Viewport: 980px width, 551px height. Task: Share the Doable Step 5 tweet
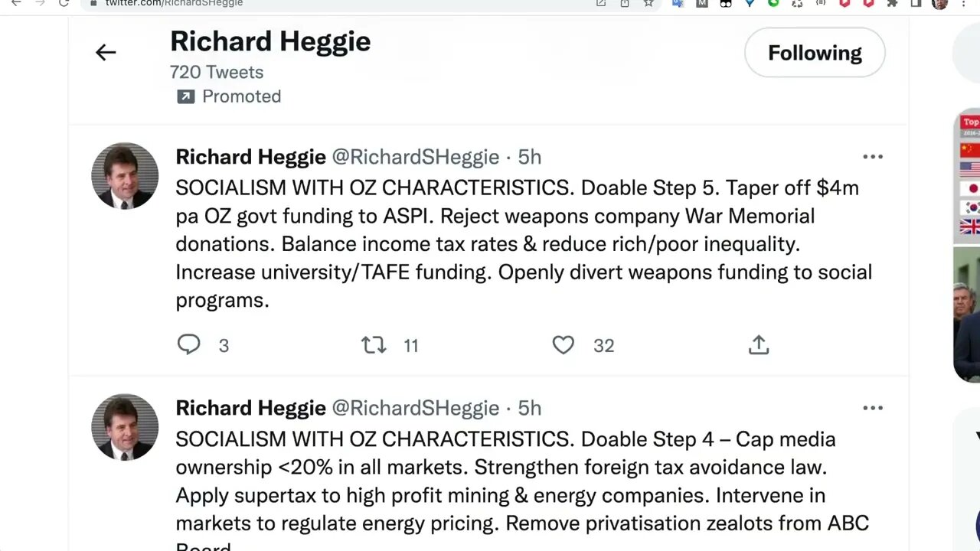[x=758, y=345]
